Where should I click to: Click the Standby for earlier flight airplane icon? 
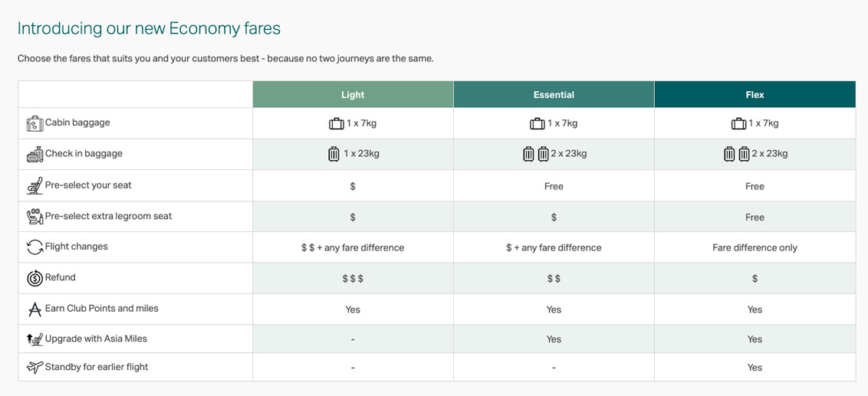click(35, 368)
